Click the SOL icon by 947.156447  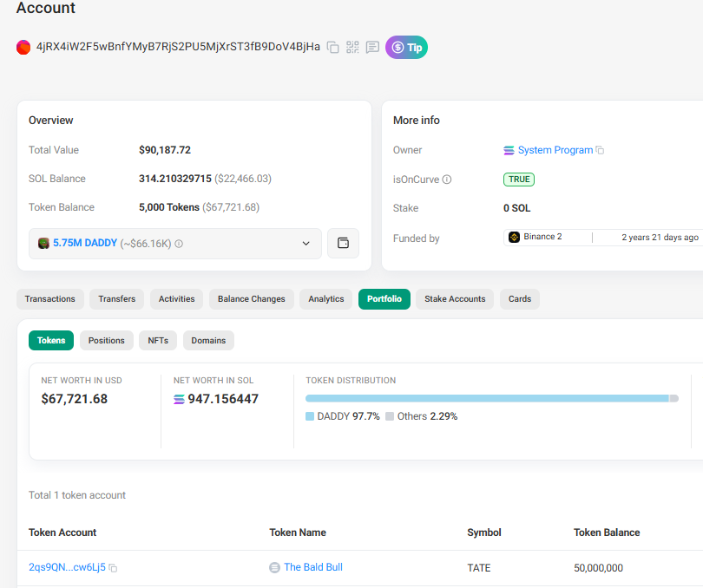tap(179, 399)
